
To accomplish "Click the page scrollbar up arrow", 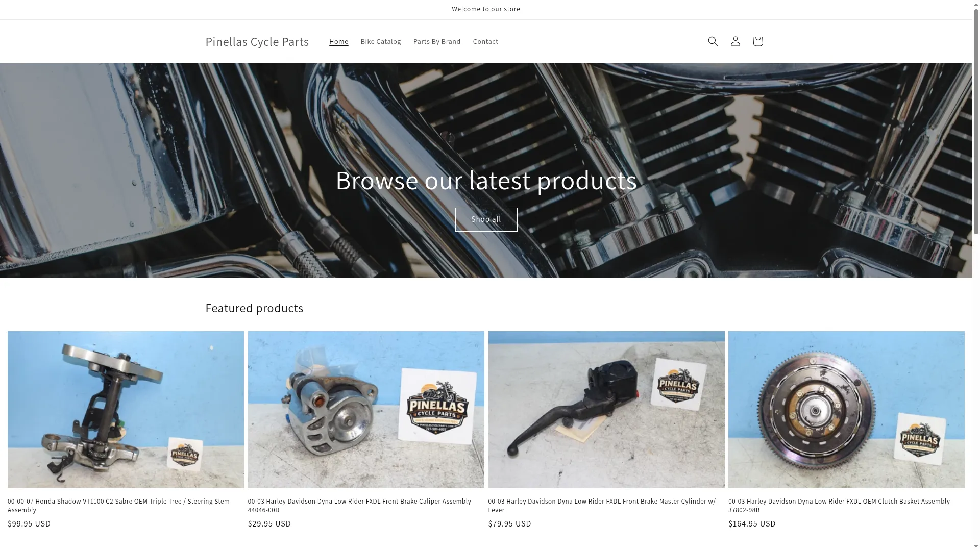I will click(x=976, y=4).
